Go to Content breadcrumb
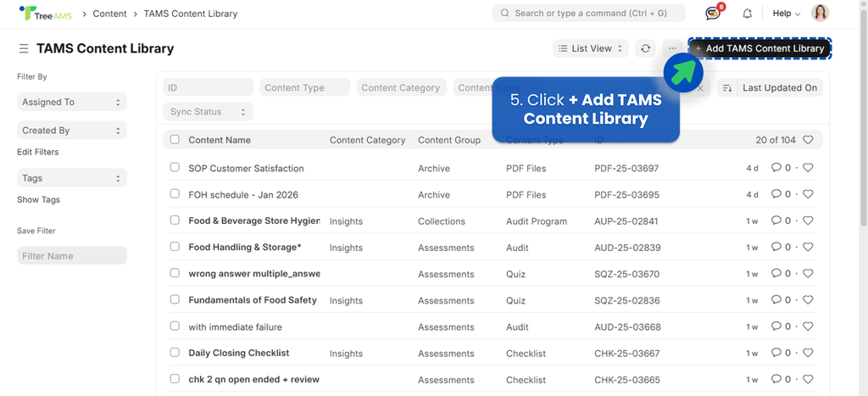The height and width of the screenshot is (396, 868). pos(109,14)
